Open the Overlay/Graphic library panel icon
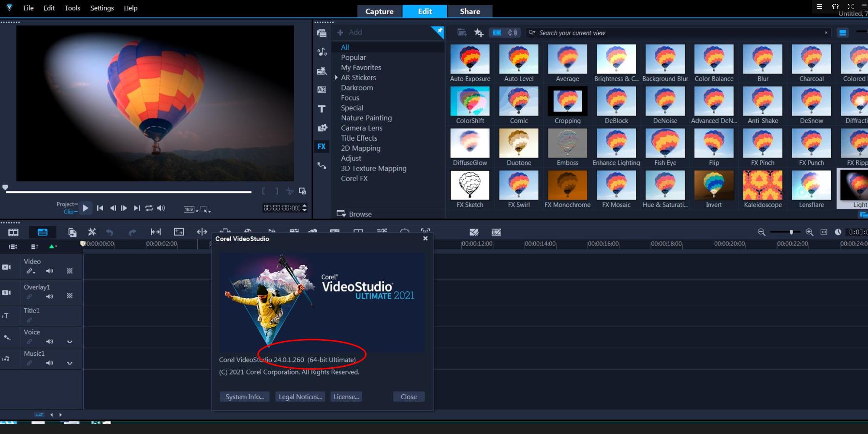The height and width of the screenshot is (434, 868). pos(322,128)
